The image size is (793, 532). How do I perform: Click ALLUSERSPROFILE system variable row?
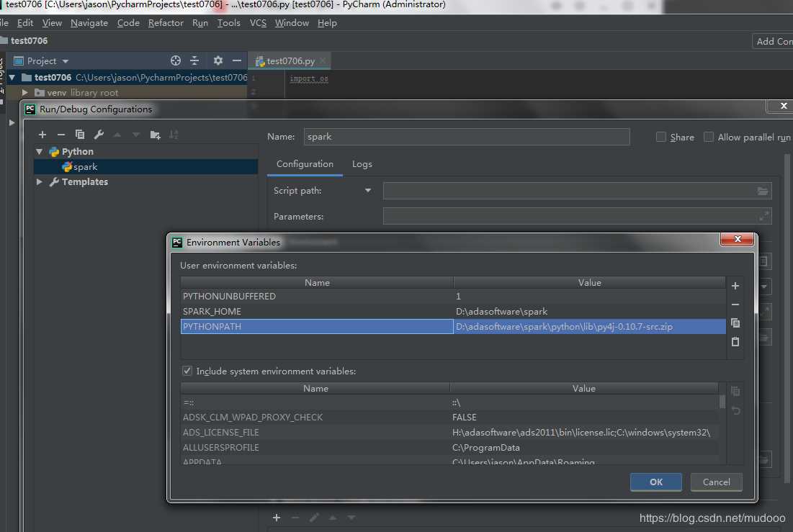tap(449, 448)
